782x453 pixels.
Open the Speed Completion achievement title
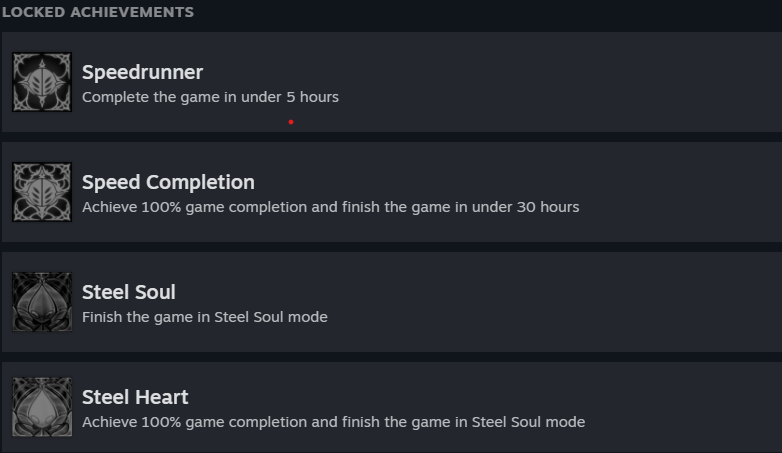168,182
